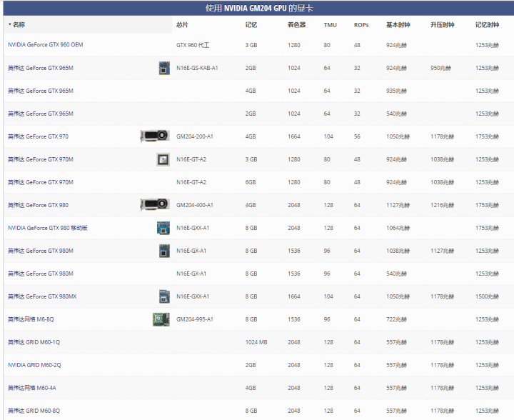Image resolution: width=514 pixels, height=420 pixels.
Task: Select the chip cell "GTX 960 代工"
Action: pos(193,45)
